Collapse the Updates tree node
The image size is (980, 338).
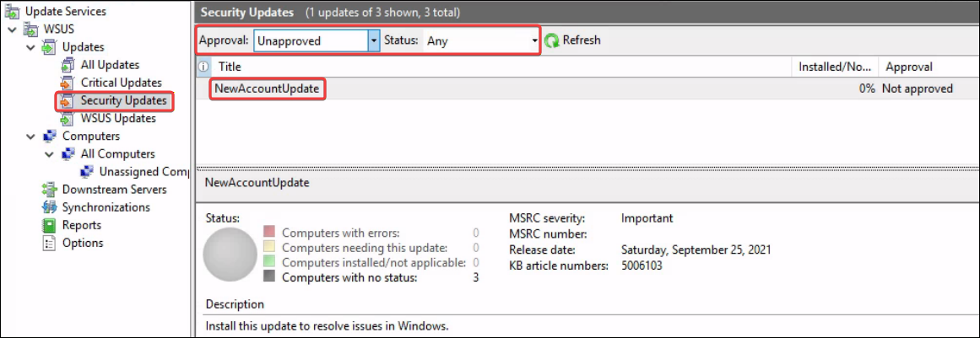[x=31, y=47]
